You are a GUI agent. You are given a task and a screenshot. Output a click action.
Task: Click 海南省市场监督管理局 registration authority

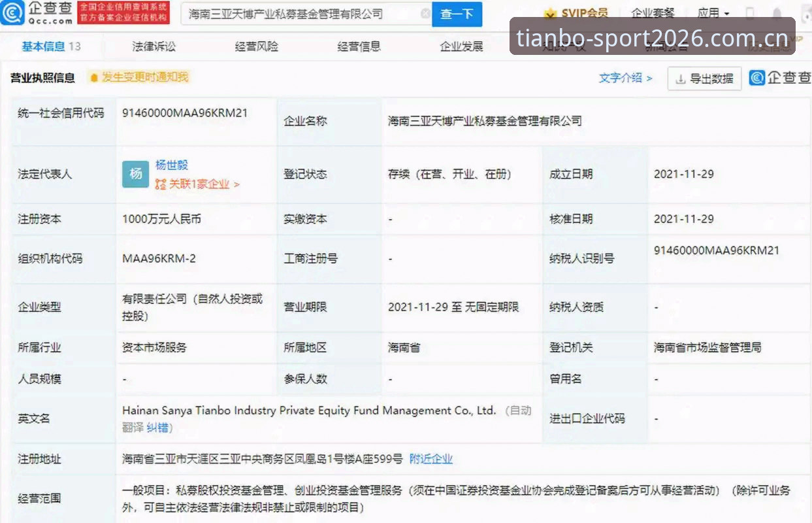pyautogui.click(x=707, y=348)
